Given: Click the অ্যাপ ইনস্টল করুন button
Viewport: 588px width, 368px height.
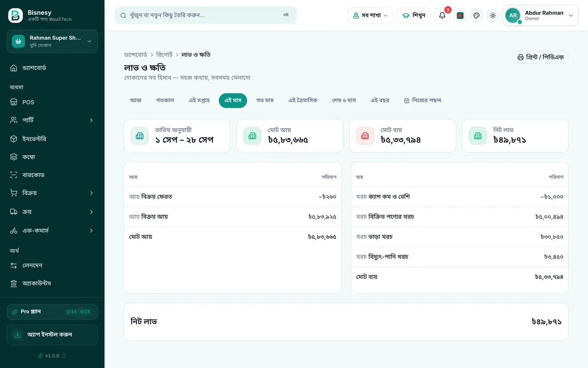Looking at the screenshot, I should 52,335.
